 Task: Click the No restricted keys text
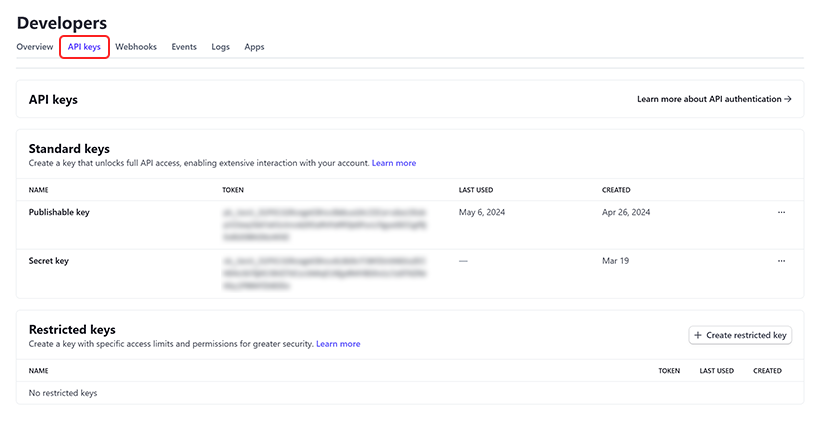click(x=63, y=393)
